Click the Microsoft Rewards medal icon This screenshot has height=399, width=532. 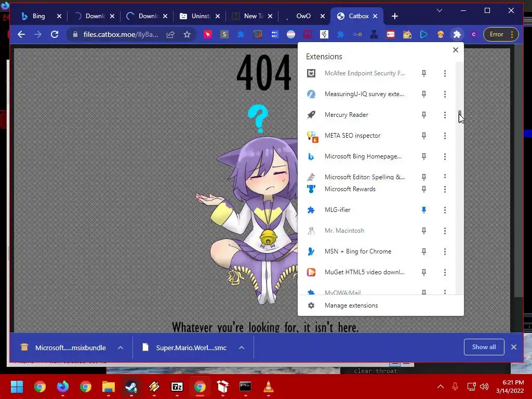click(311, 189)
